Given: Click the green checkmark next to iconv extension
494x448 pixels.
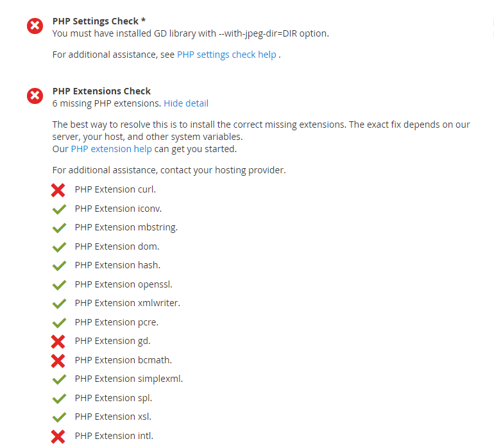Looking at the screenshot, I should click(59, 209).
